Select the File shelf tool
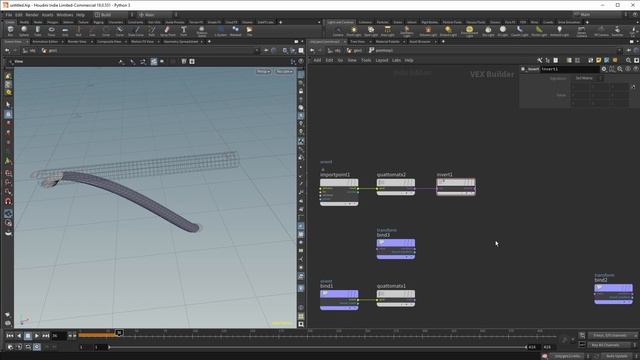 point(249,31)
